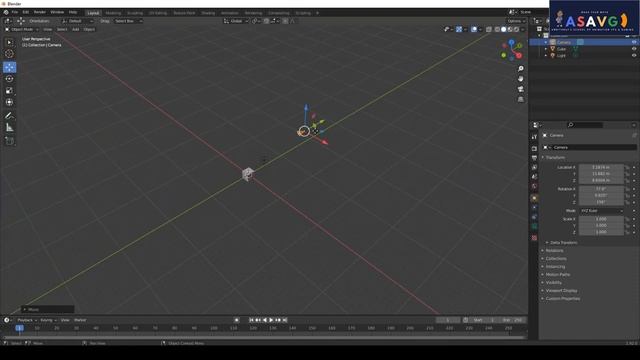Open the Select Box drag dropdown
640x360 pixels.
128,21
